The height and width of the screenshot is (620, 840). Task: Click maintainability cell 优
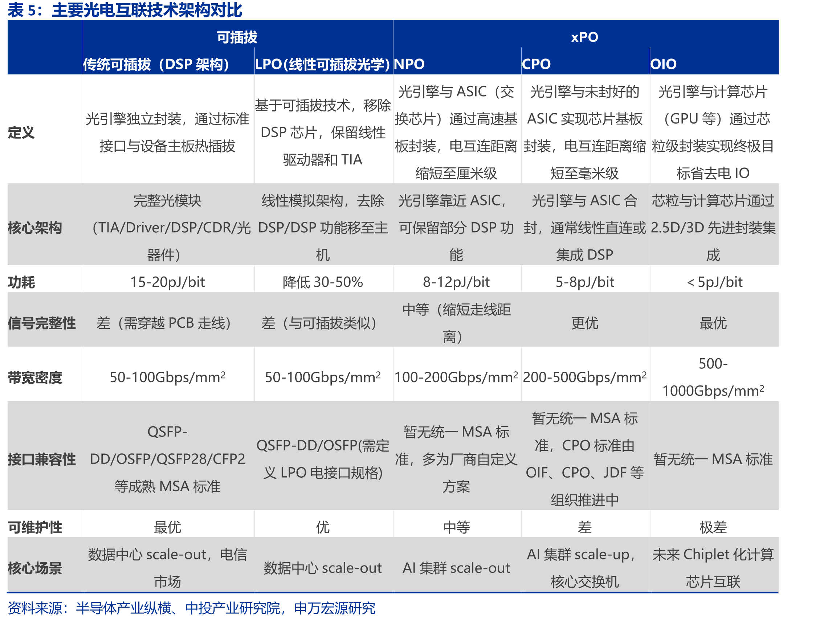[x=323, y=527]
